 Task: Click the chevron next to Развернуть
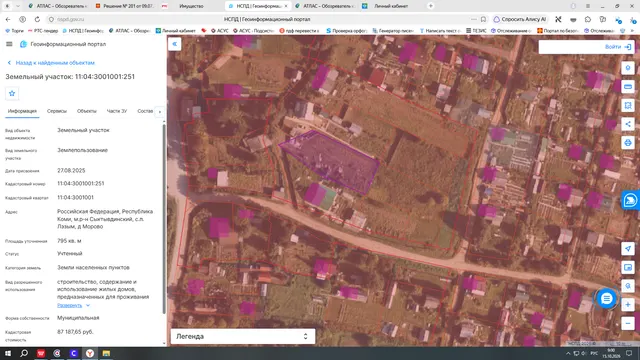pos(88,305)
